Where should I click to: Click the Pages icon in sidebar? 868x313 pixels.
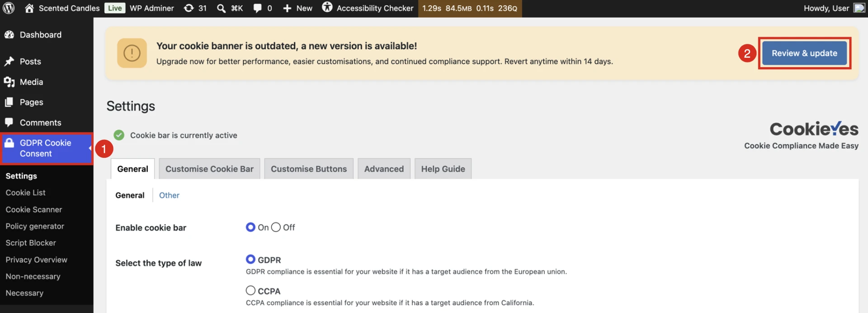[x=9, y=102]
